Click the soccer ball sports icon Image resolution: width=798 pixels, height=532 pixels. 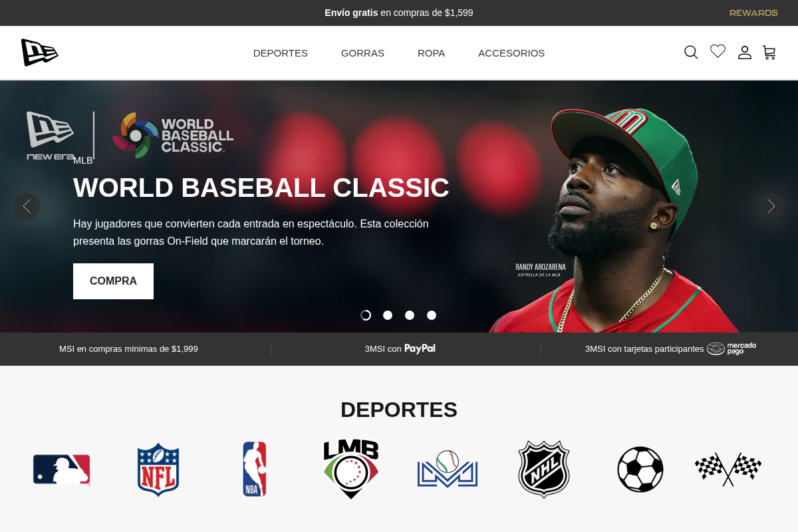pos(640,469)
